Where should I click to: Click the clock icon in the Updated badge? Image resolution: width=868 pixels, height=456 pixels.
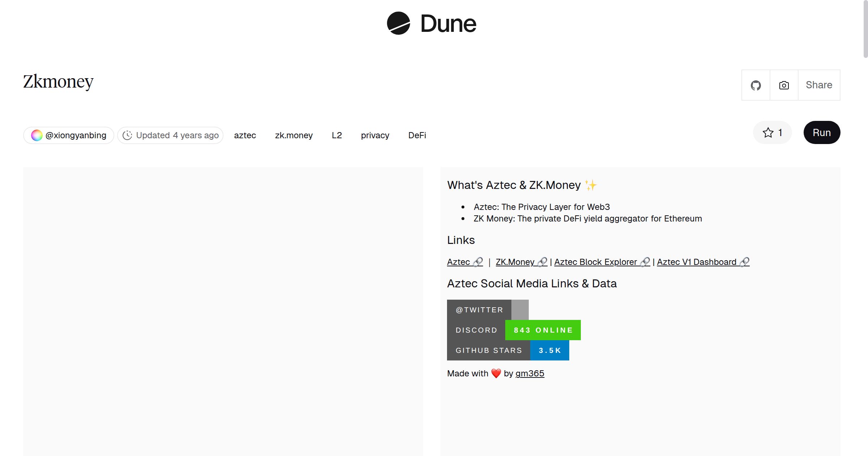click(x=128, y=135)
